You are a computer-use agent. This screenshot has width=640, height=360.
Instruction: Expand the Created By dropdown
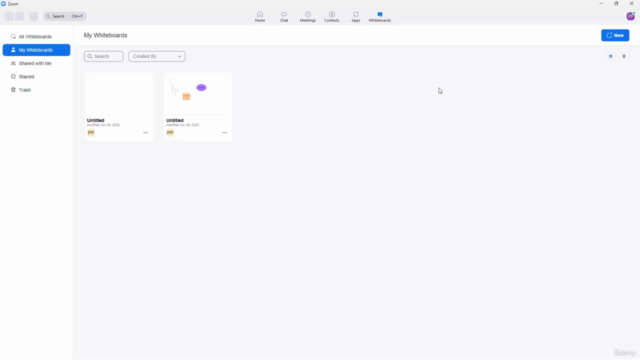pos(157,56)
